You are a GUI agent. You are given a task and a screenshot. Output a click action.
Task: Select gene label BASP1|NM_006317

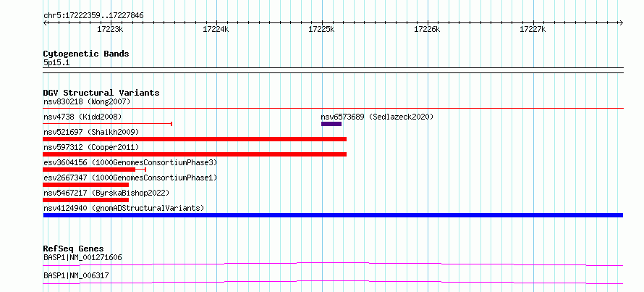76,275
